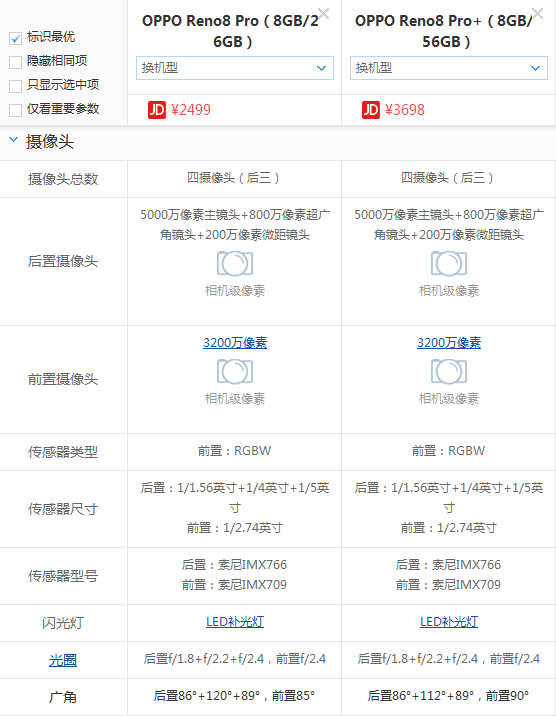This screenshot has width=556, height=716.
Task: Select the 闪光灯 row label
Action: click(63, 623)
